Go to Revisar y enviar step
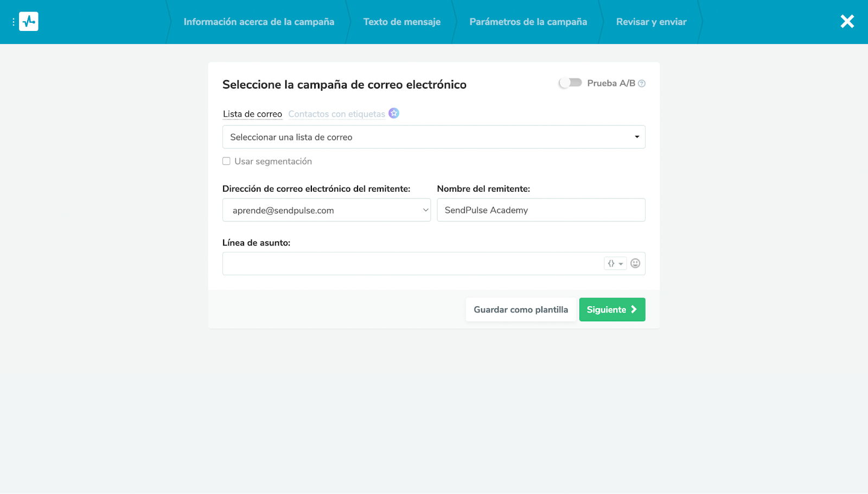This screenshot has height=494, width=868. (652, 22)
